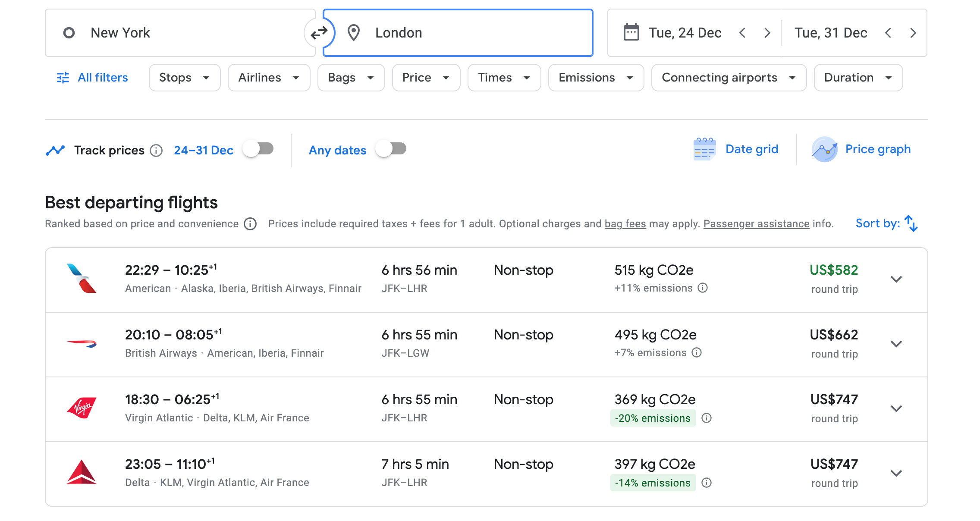
Task: Click the US$582 price
Action: click(x=834, y=270)
